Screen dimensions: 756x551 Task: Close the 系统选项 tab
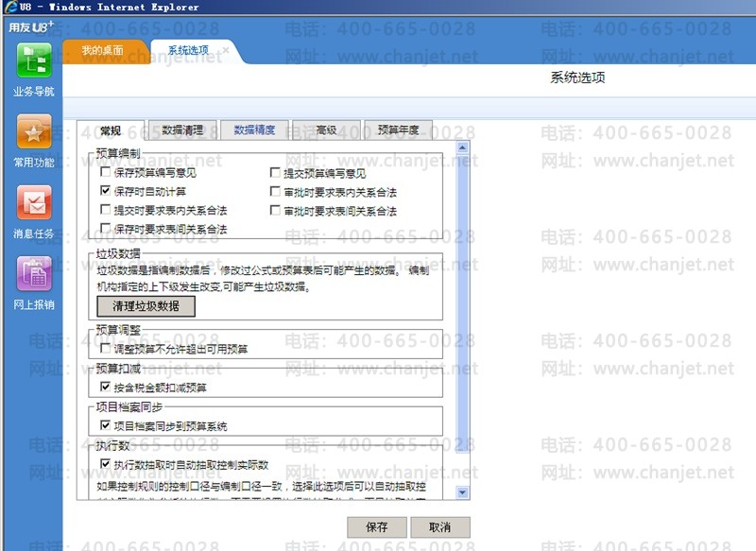225,47
